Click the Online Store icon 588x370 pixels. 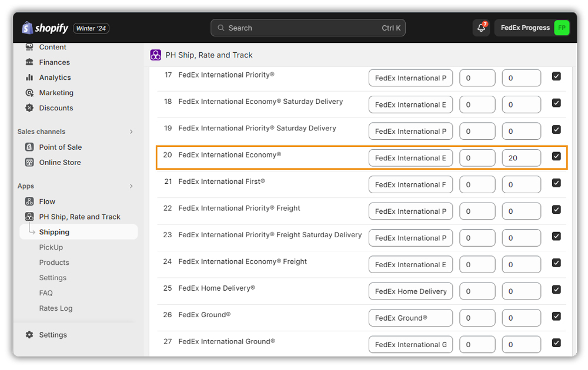pyautogui.click(x=29, y=162)
